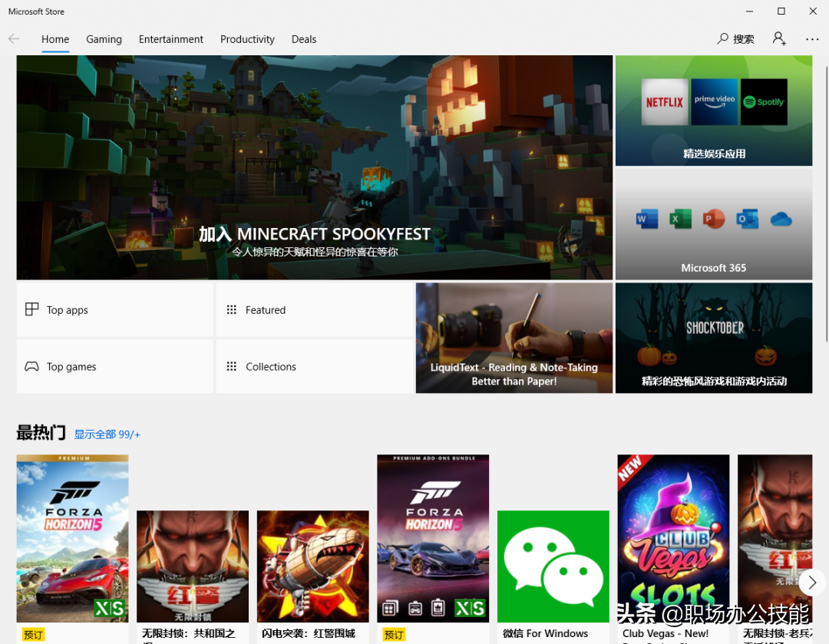Viewport: 829px width, 644px height.
Task: Click the 搜索 search label
Action: [743, 39]
